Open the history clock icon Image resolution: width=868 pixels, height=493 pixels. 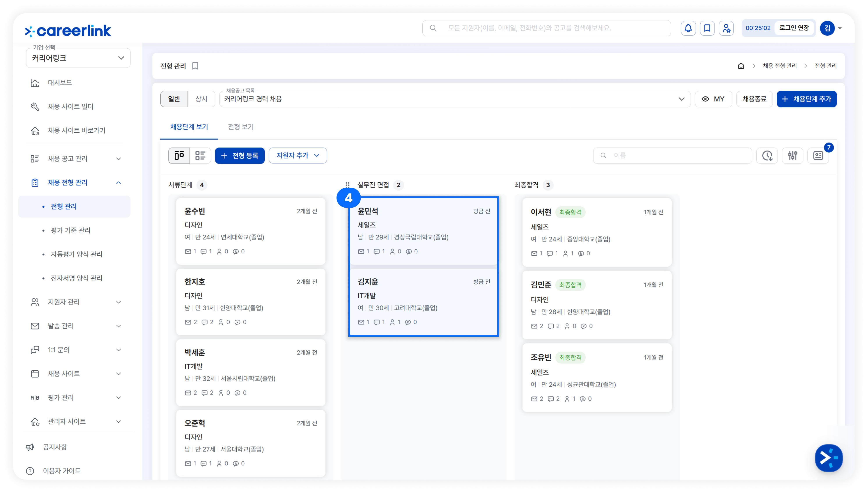point(767,155)
